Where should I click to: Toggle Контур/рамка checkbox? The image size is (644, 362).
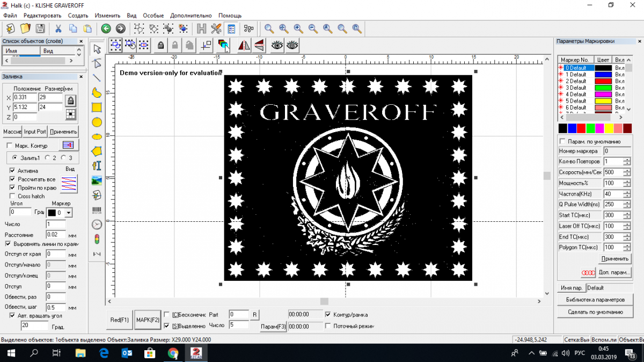[x=328, y=315]
